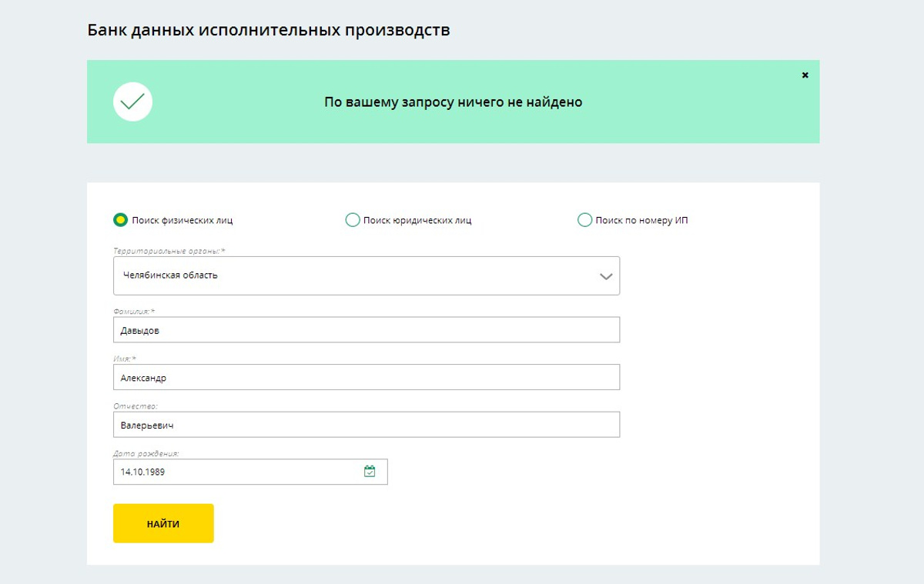Click the patronymic field with "Валерьевич"
The image size is (924, 584).
pyautogui.click(x=367, y=425)
